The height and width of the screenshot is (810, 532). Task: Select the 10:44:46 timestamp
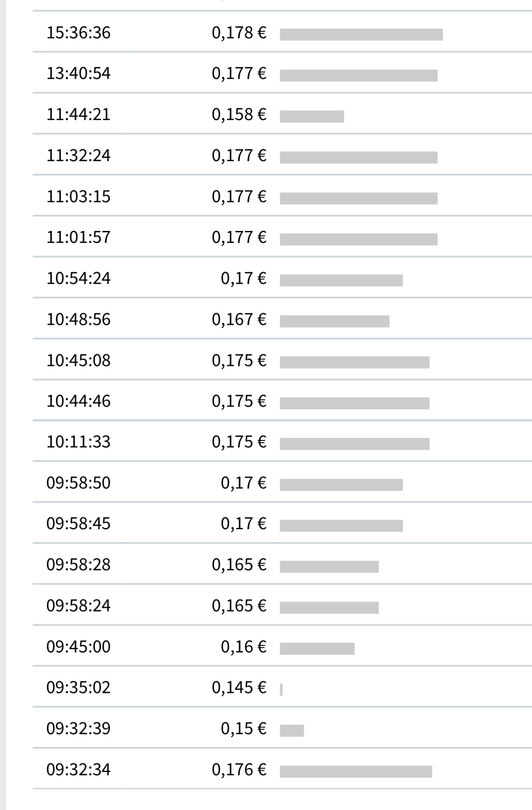pos(78,401)
